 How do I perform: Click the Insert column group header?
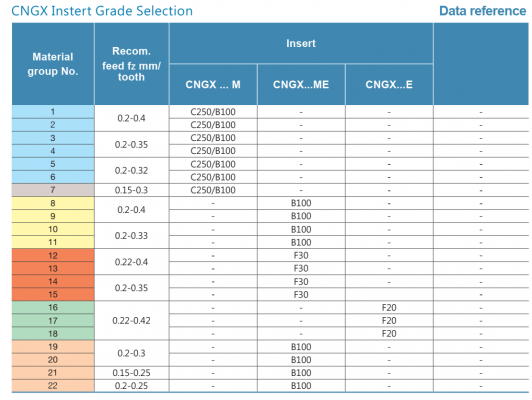point(301,43)
